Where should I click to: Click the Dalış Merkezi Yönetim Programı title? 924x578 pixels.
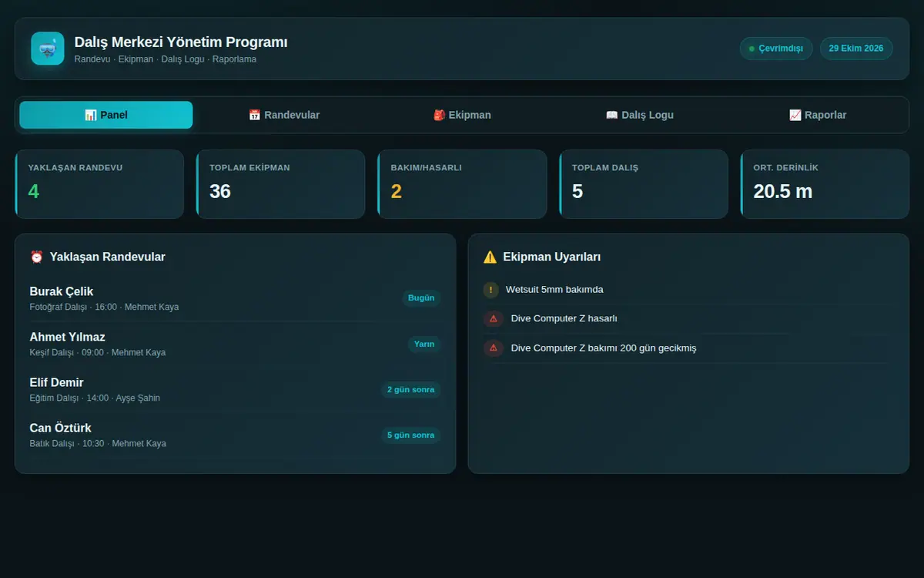pos(181,42)
